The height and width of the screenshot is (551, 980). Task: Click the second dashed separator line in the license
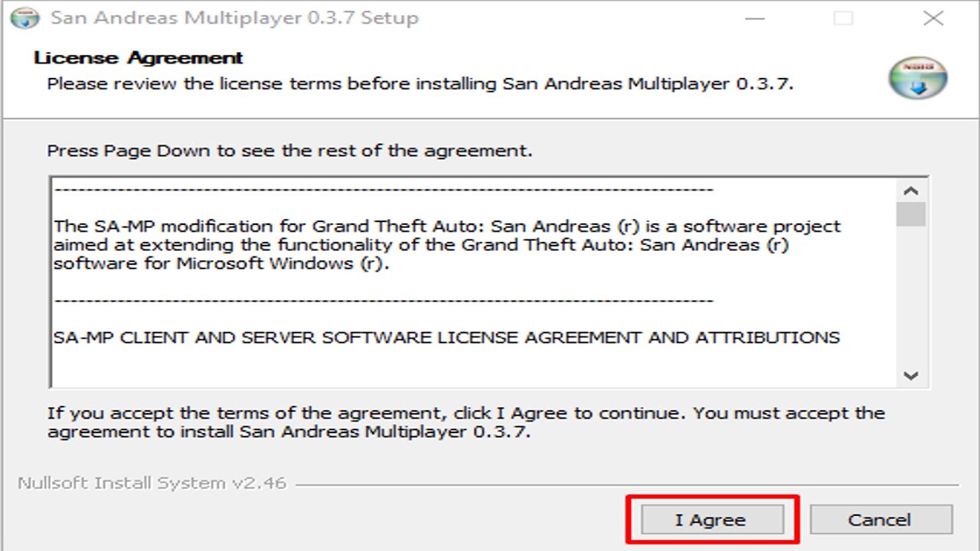click(x=384, y=300)
